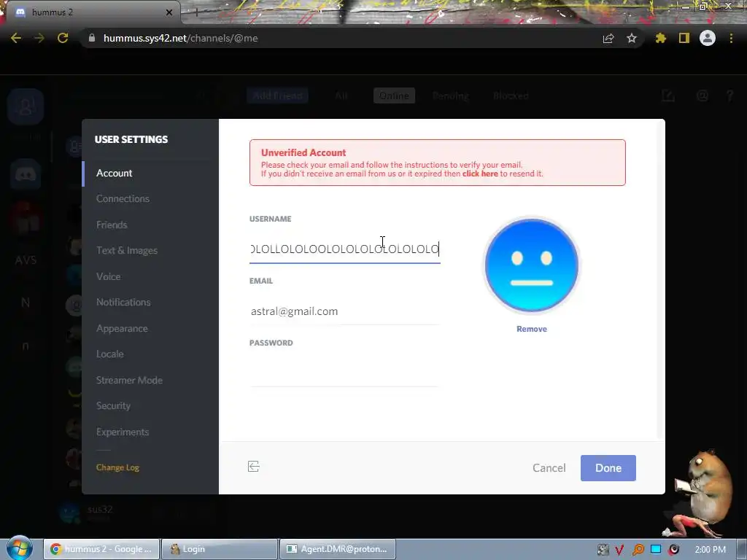Click the address bar URL text
The image size is (747, 560).
coord(181,38)
